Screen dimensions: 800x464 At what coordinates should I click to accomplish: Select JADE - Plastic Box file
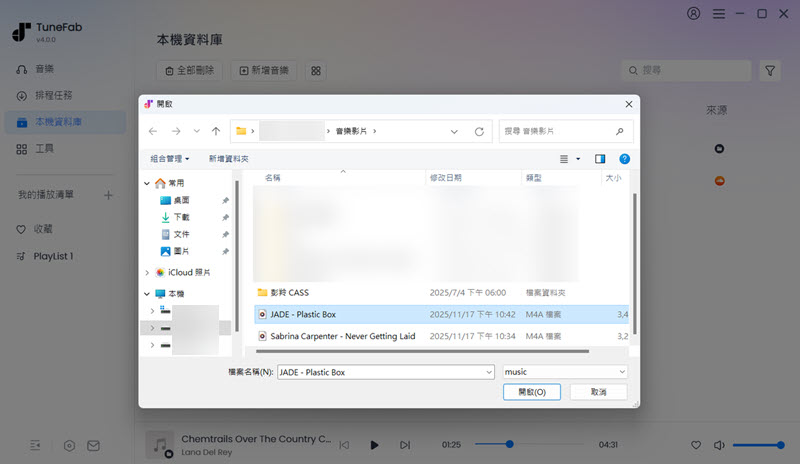tap(441, 314)
